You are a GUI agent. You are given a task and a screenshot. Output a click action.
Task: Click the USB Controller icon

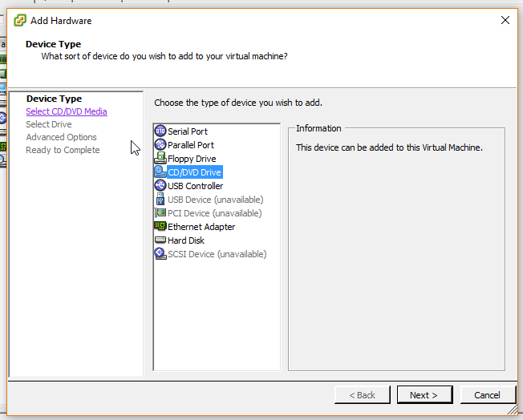(x=160, y=186)
